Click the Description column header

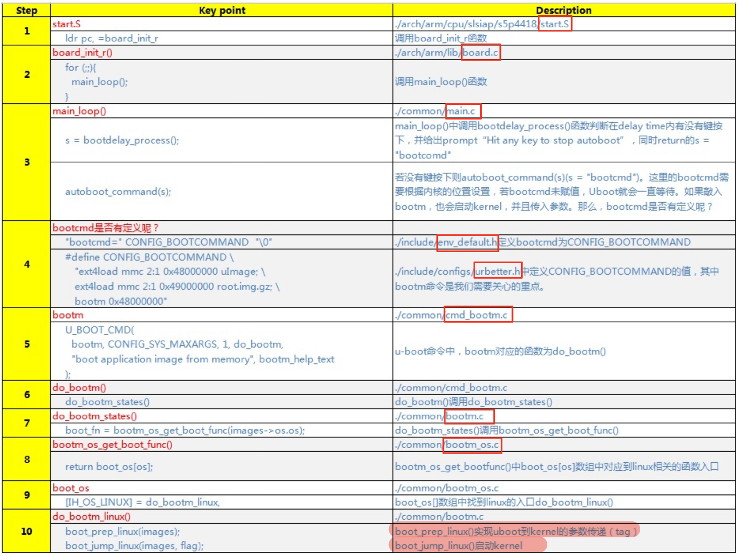tap(563, 10)
